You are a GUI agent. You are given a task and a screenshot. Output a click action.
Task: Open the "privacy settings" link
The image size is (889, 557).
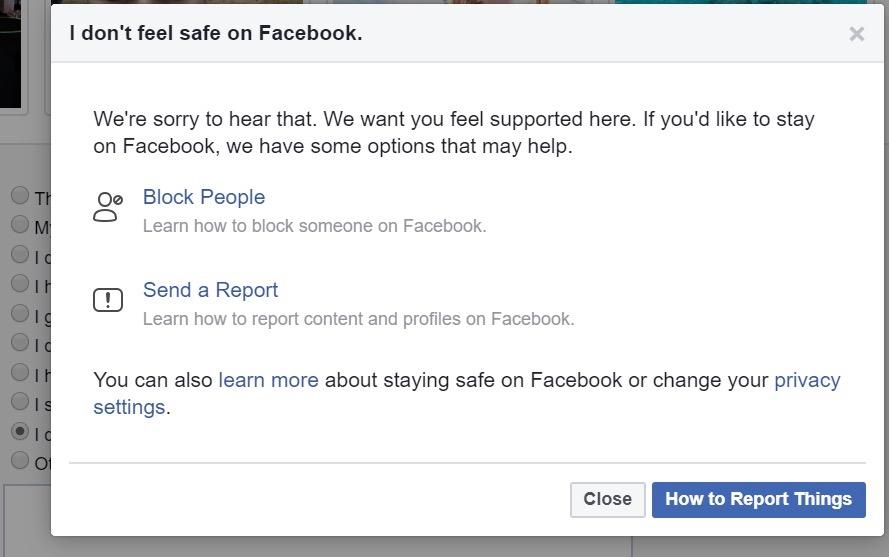(806, 380)
